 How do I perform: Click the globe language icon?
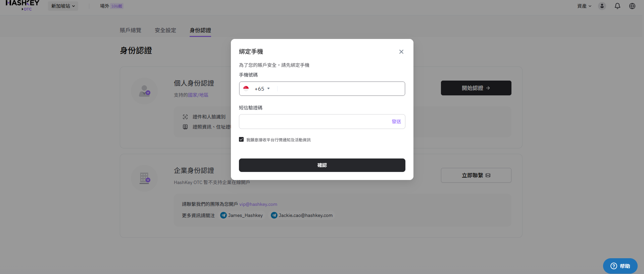(x=632, y=6)
